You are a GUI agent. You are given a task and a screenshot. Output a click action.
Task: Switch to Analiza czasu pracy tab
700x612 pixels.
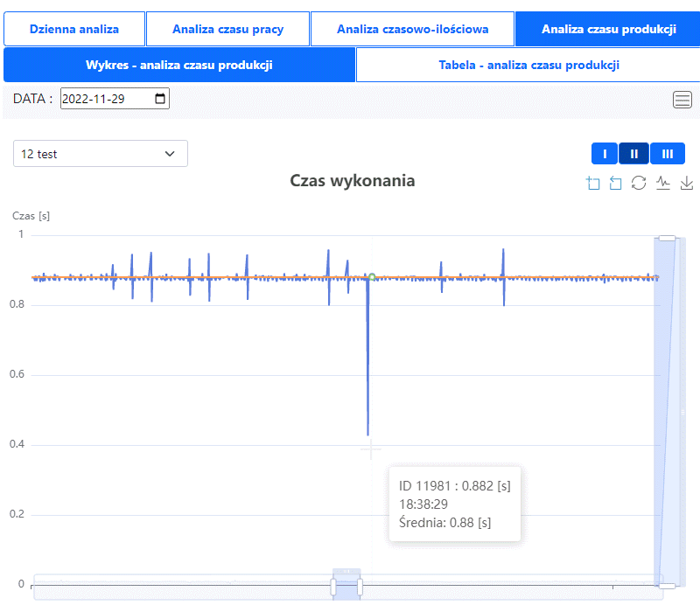[227, 30]
